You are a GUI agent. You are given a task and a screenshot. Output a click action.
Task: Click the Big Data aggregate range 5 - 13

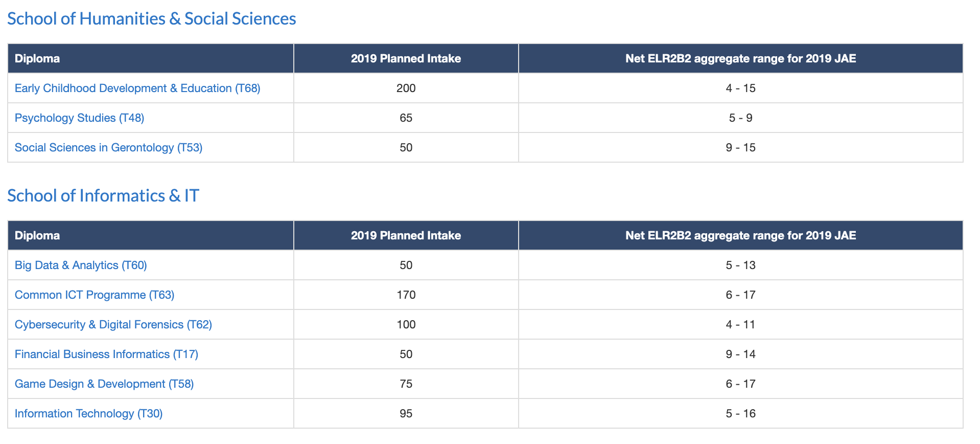pyautogui.click(x=740, y=265)
